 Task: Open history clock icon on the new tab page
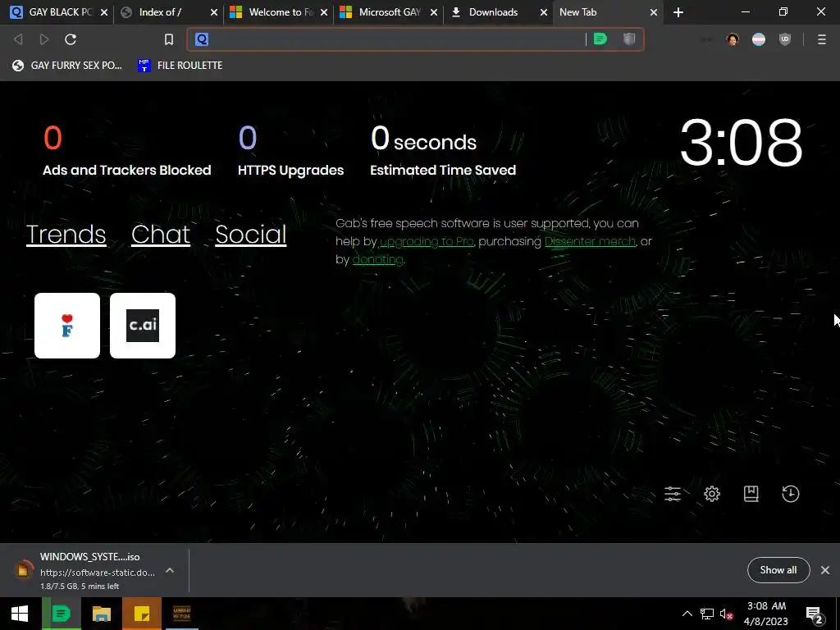tap(790, 493)
